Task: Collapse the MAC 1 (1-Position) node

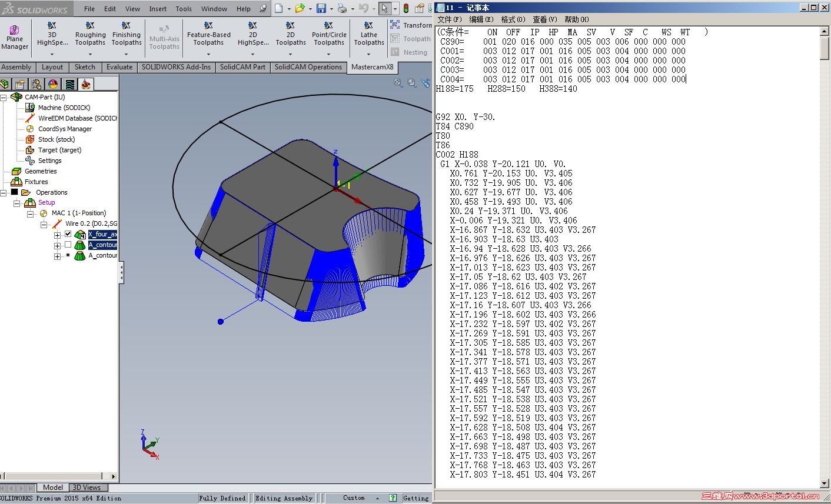Action: click(x=30, y=213)
